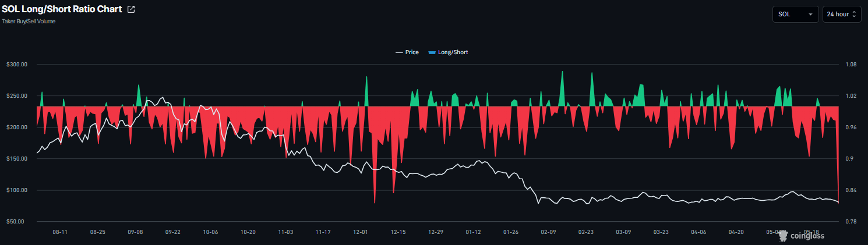This screenshot has width=868, height=245.
Task: Click the 04-06 date label
Action: [699, 232]
